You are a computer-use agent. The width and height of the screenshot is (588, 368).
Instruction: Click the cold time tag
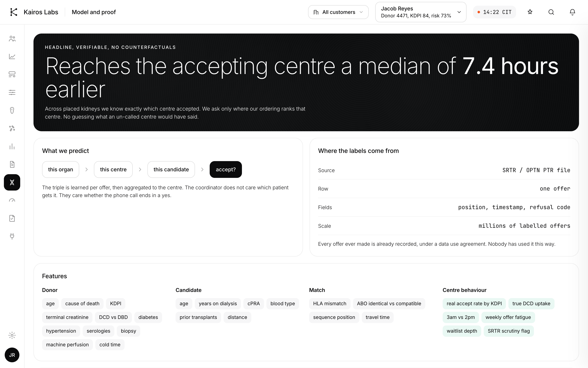point(110,344)
